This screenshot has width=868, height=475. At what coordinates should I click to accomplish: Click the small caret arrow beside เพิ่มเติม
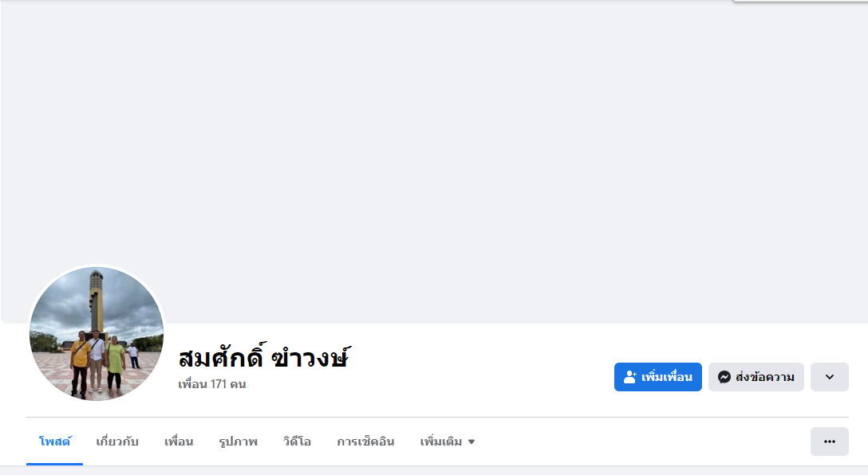coord(471,442)
